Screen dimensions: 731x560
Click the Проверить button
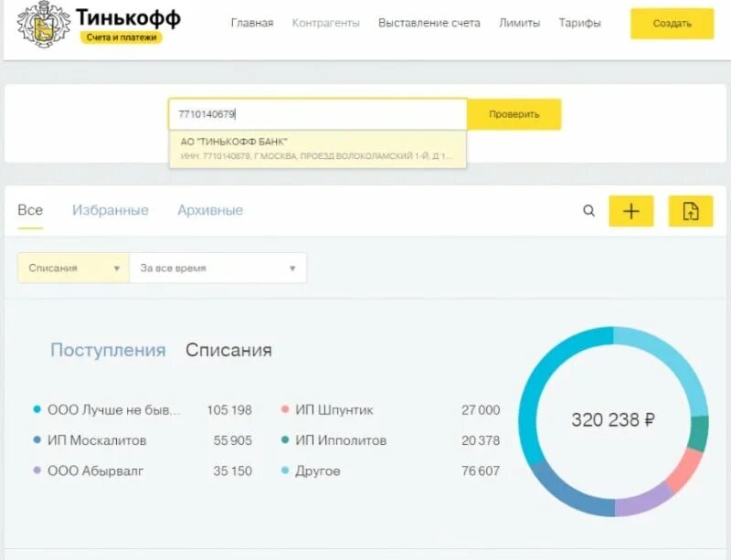(514, 114)
